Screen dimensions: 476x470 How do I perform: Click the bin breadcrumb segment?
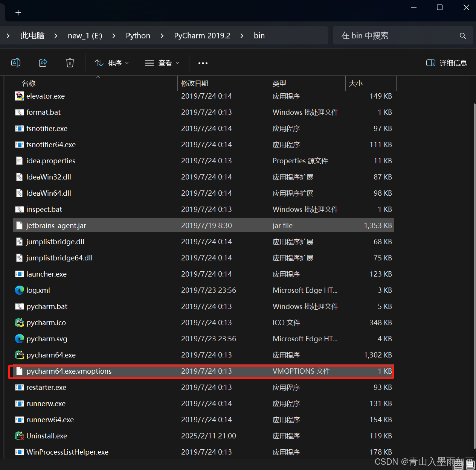tap(259, 36)
